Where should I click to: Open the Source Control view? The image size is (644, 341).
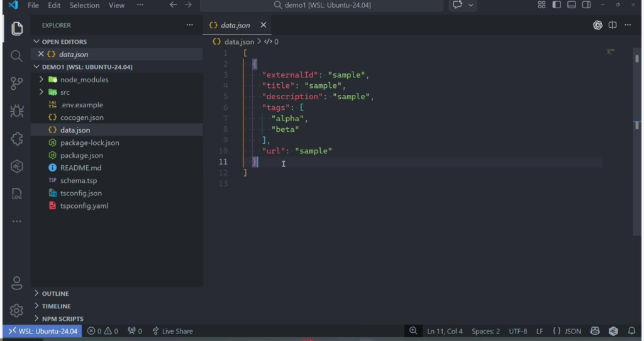(17, 84)
